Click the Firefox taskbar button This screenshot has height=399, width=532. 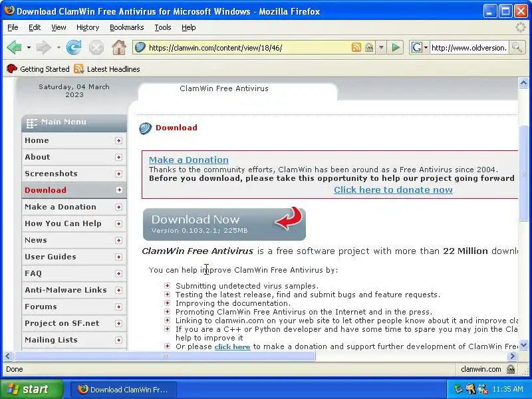pos(124,390)
